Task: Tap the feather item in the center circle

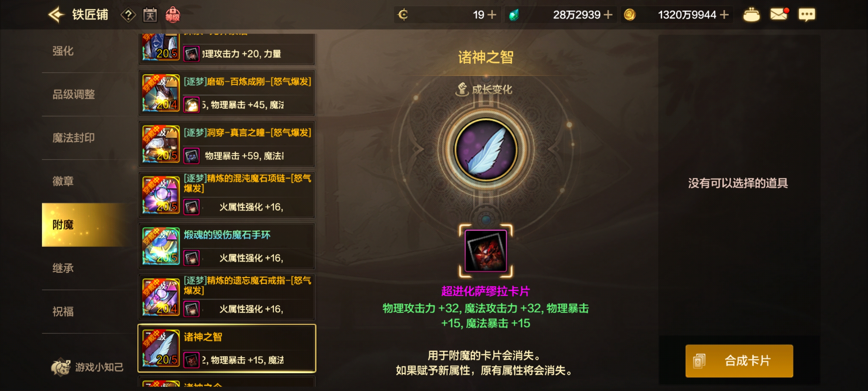Action: pyautogui.click(x=485, y=149)
